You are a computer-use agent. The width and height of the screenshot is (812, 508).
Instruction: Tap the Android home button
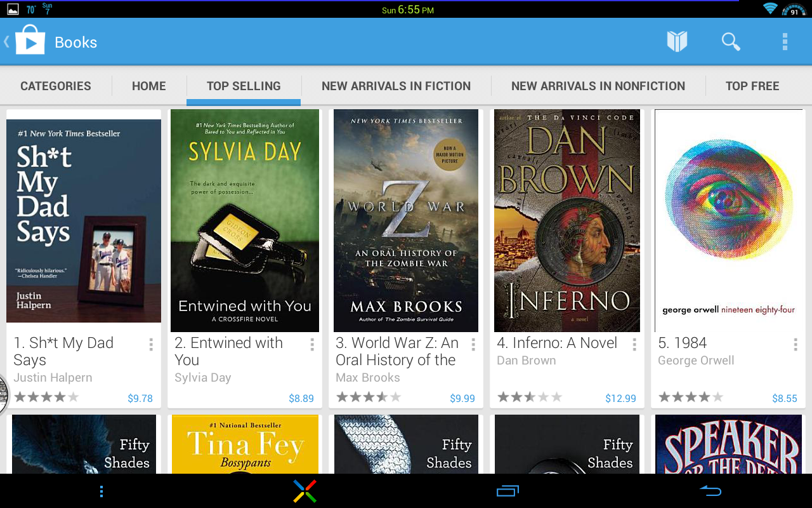[304, 491]
